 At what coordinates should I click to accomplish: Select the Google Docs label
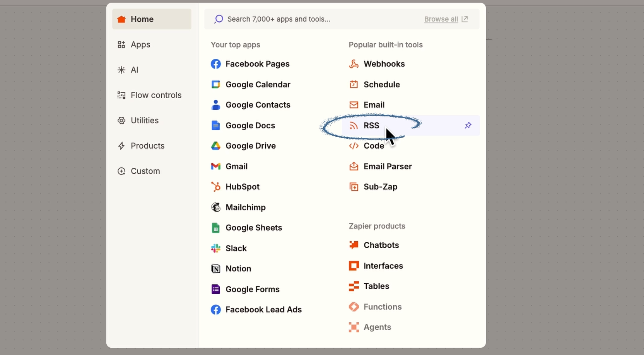pyautogui.click(x=250, y=125)
